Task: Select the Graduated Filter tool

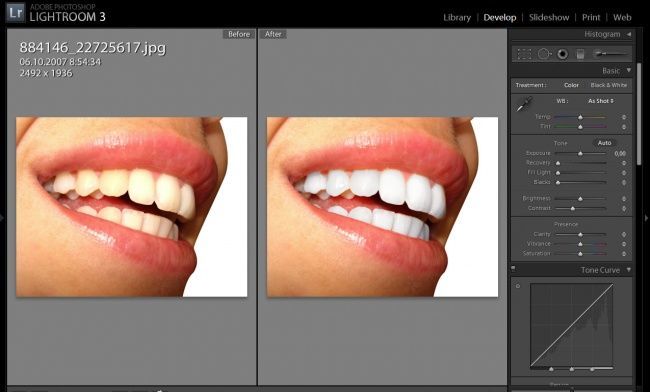Action: tap(580, 54)
